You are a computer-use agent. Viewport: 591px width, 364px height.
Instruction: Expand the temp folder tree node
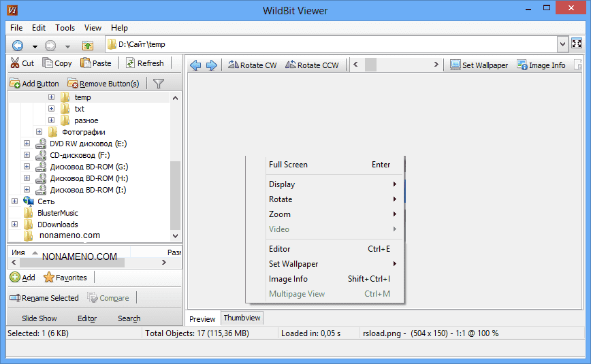[x=51, y=97]
